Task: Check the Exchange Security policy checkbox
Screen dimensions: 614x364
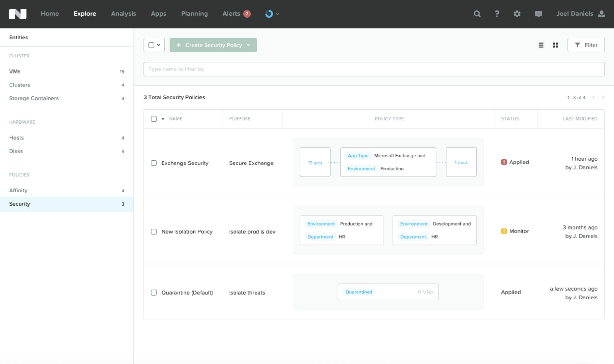Action: coord(154,163)
